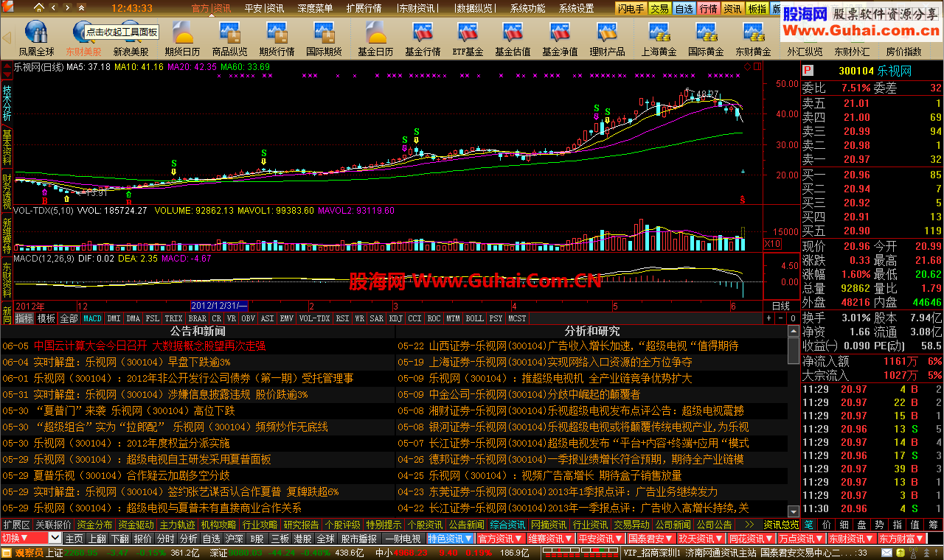Open the 国泰君安 dropdown
This screenshot has height=560, width=944.
pos(651,539)
